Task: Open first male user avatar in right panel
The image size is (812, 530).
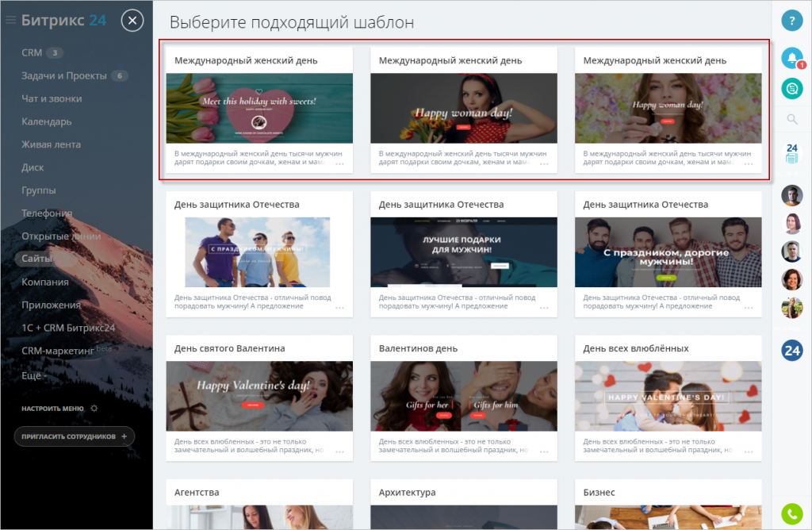Action: coord(792,195)
